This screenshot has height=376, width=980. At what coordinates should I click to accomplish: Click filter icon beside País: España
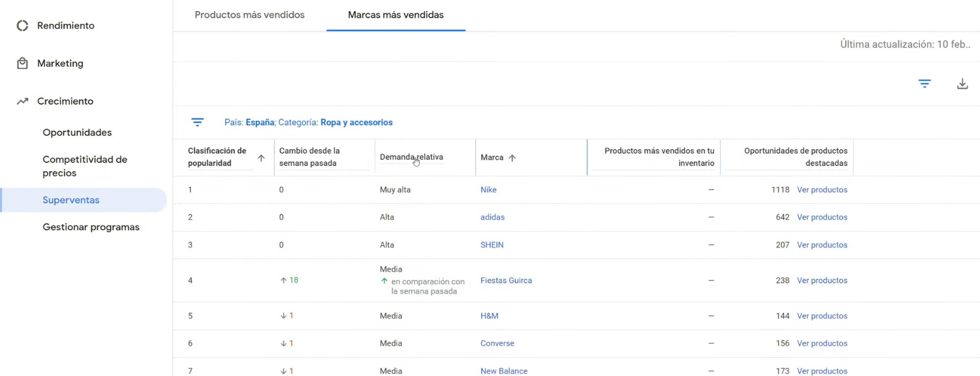coord(197,122)
